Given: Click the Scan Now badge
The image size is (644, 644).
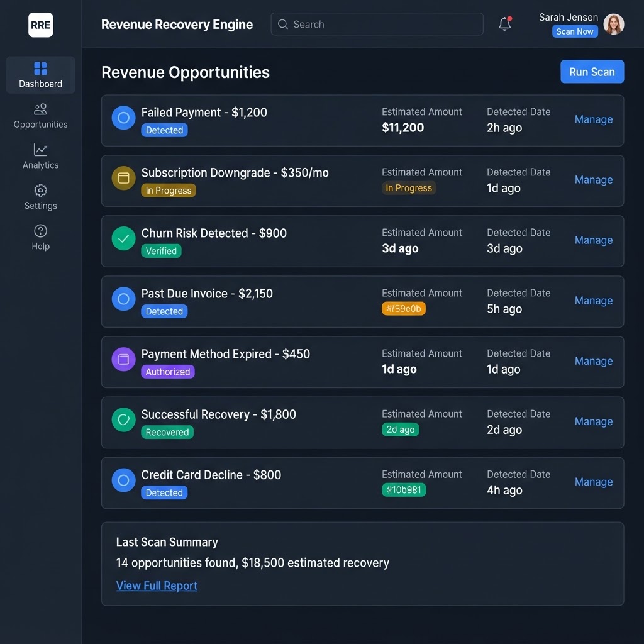Looking at the screenshot, I should (x=575, y=31).
